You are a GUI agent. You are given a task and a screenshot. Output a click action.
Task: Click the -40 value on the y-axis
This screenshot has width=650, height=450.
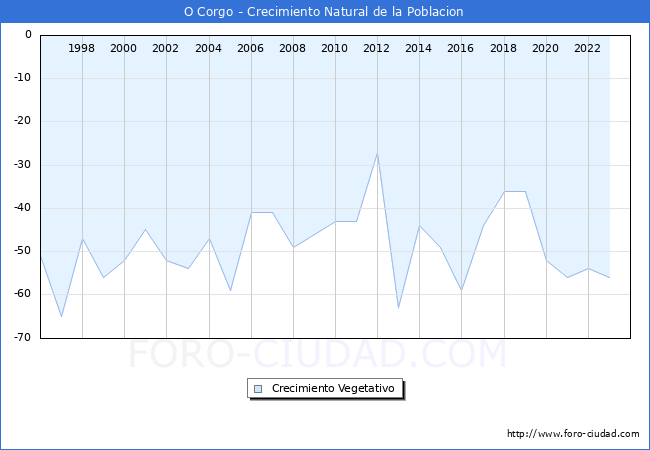coord(22,207)
